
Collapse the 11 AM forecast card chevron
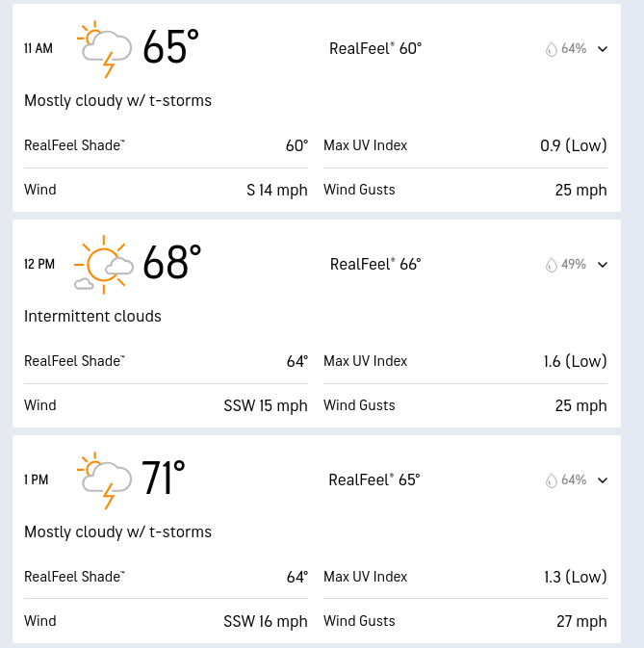(603, 49)
